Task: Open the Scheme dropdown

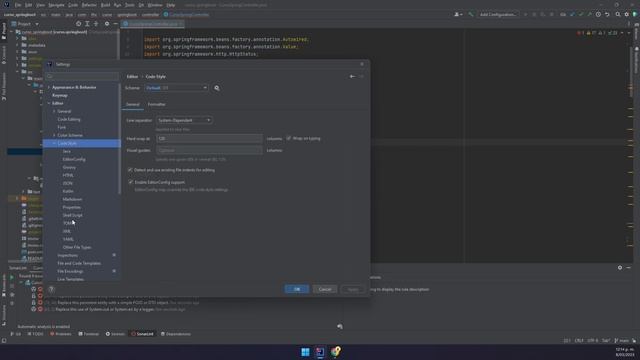Action: [x=176, y=88]
